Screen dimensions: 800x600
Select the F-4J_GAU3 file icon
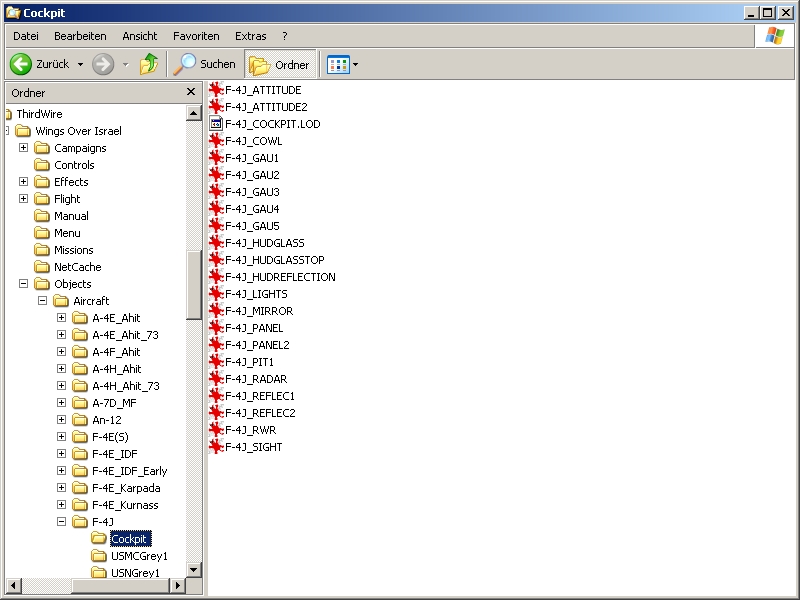coord(216,192)
